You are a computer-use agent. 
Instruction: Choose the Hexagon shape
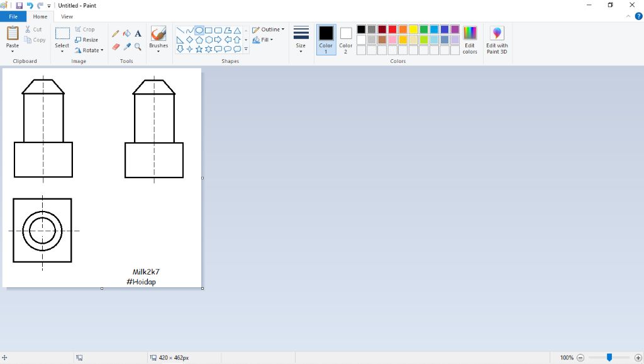[209, 40]
